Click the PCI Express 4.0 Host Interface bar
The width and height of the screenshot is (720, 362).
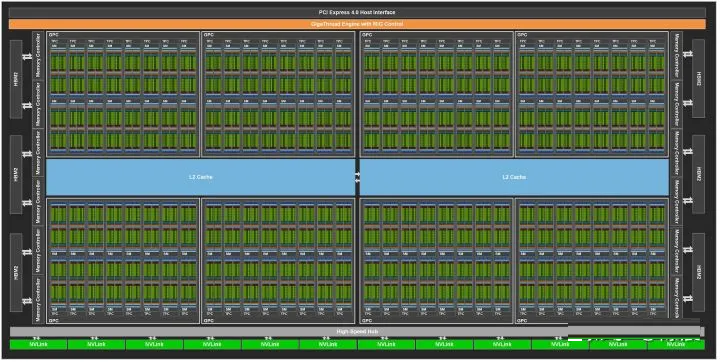tap(357, 12)
